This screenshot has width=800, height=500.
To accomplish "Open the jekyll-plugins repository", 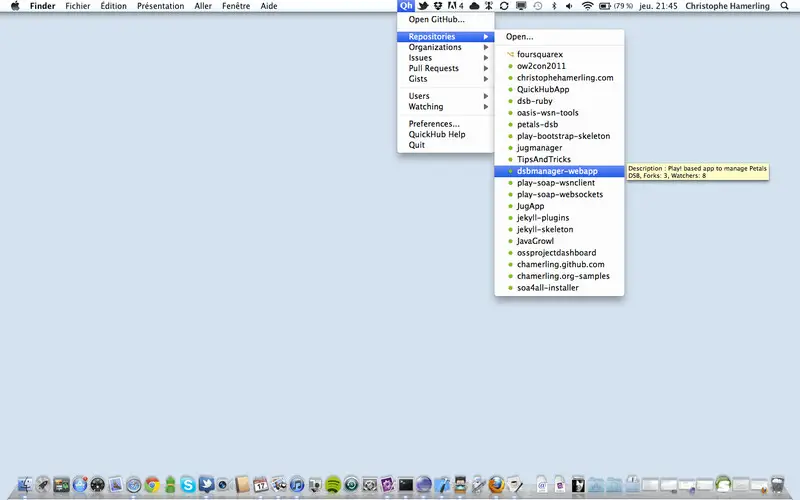I will pos(559,218).
